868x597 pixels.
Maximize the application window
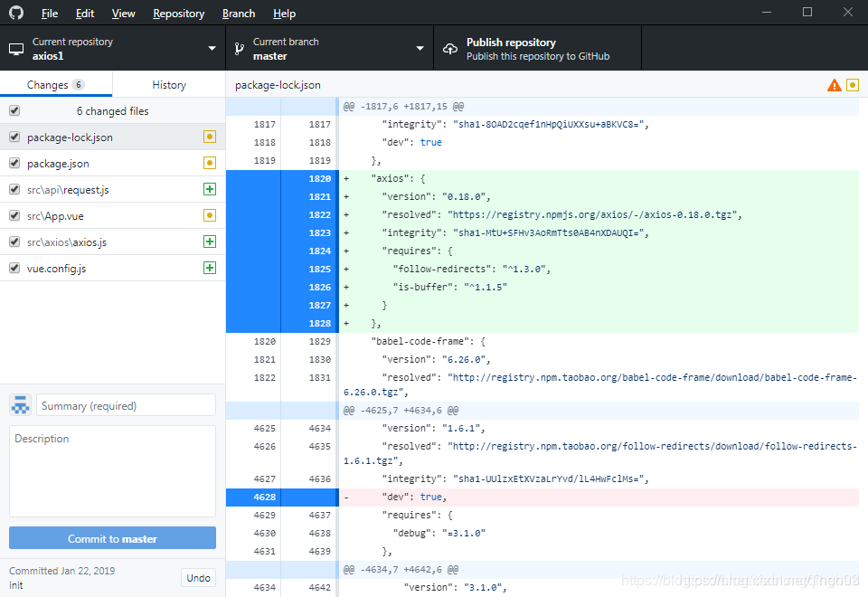click(x=807, y=12)
